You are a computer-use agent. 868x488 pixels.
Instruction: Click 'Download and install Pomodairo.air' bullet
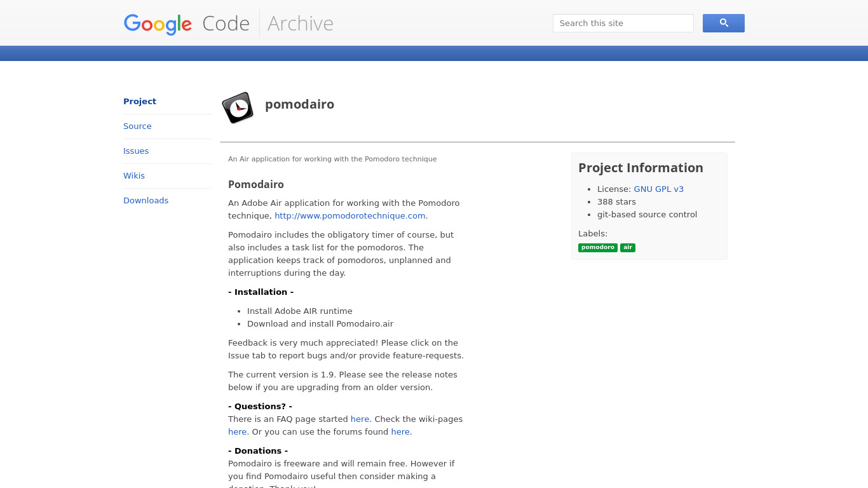[320, 324]
